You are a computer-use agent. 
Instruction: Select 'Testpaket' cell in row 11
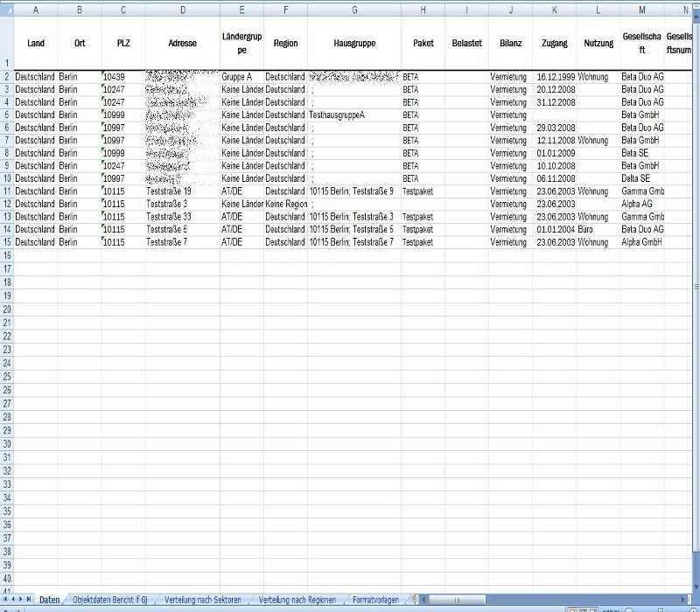coord(423,191)
